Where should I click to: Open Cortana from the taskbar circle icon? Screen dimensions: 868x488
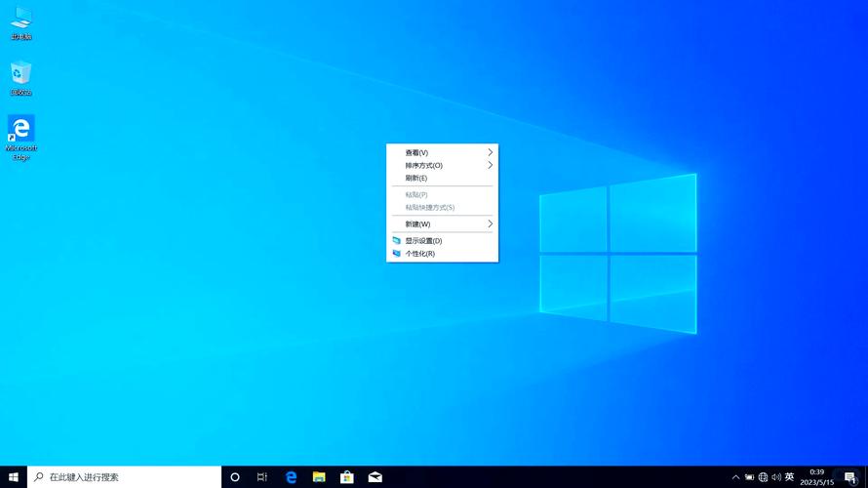[235, 477]
